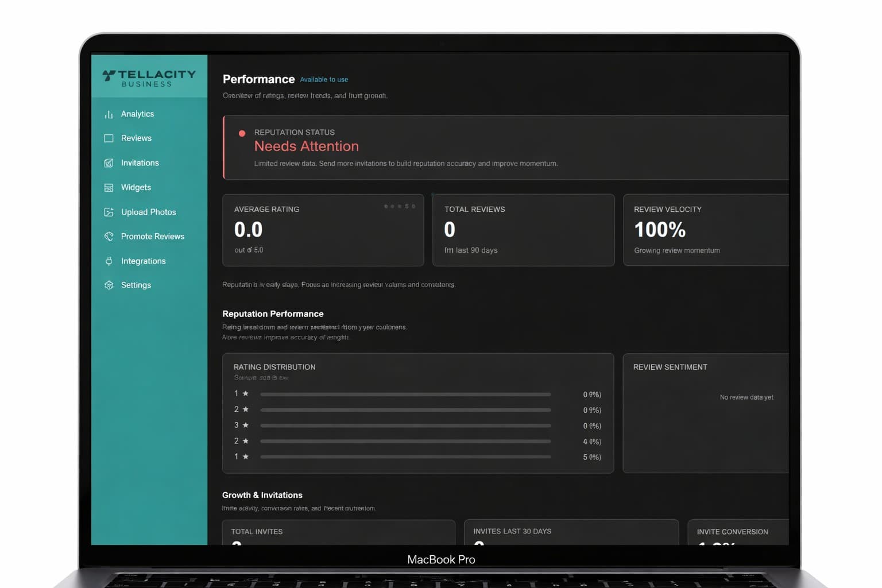Click the red reputation status dot

click(x=242, y=133)
